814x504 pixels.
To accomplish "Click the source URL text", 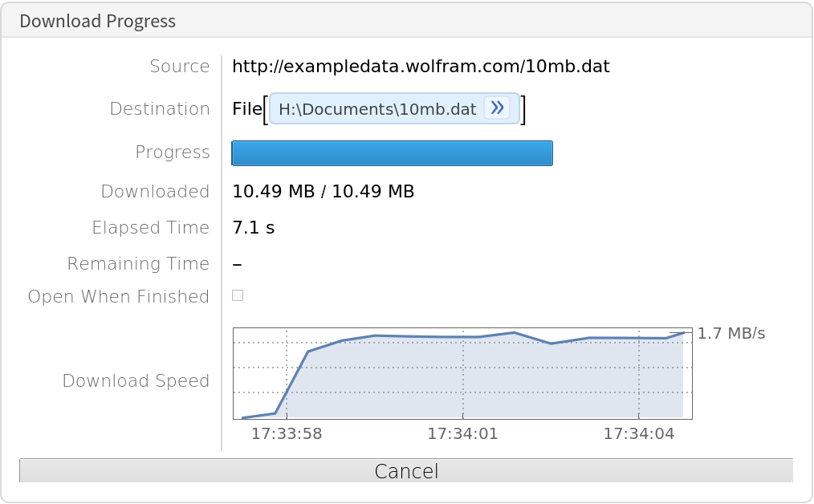I will (421, 67).
